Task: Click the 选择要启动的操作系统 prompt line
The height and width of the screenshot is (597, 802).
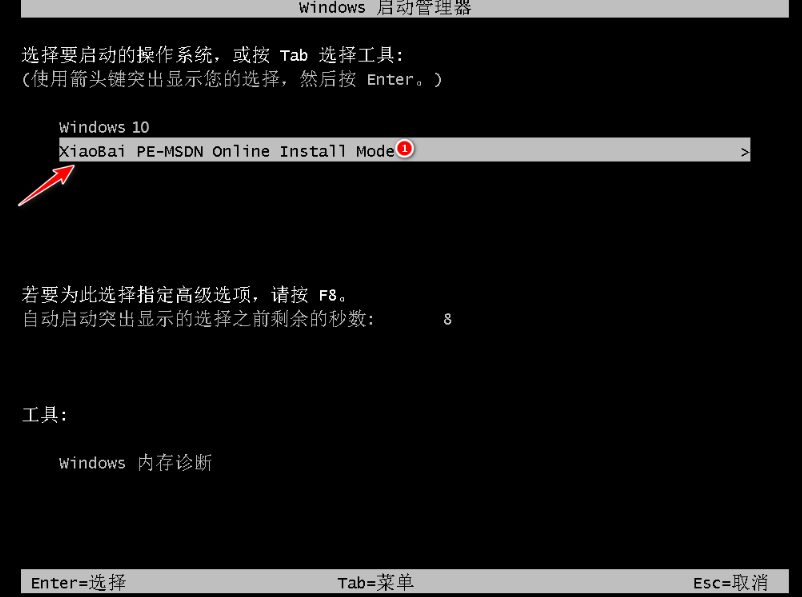Action: click(213, 55)
